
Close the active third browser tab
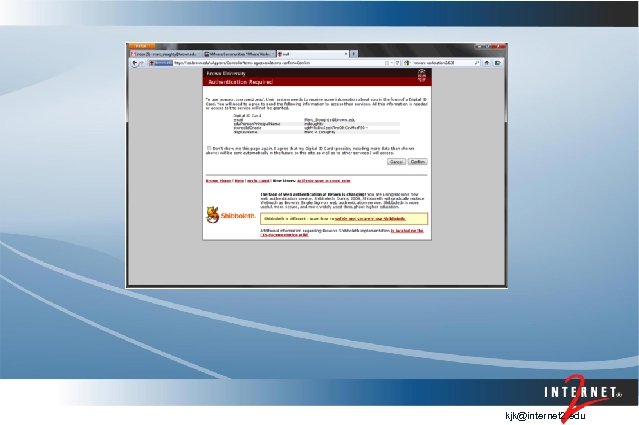[x=346, y=54]
